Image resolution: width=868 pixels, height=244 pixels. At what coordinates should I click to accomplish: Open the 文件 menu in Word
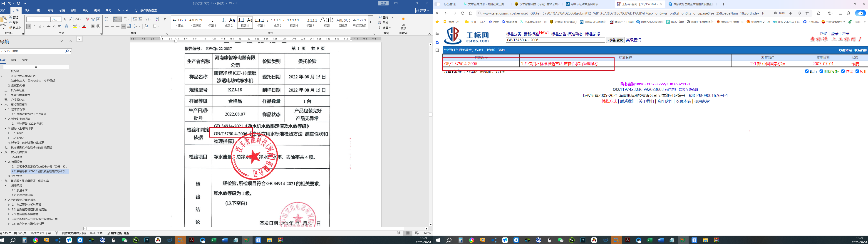pos(3,10)
